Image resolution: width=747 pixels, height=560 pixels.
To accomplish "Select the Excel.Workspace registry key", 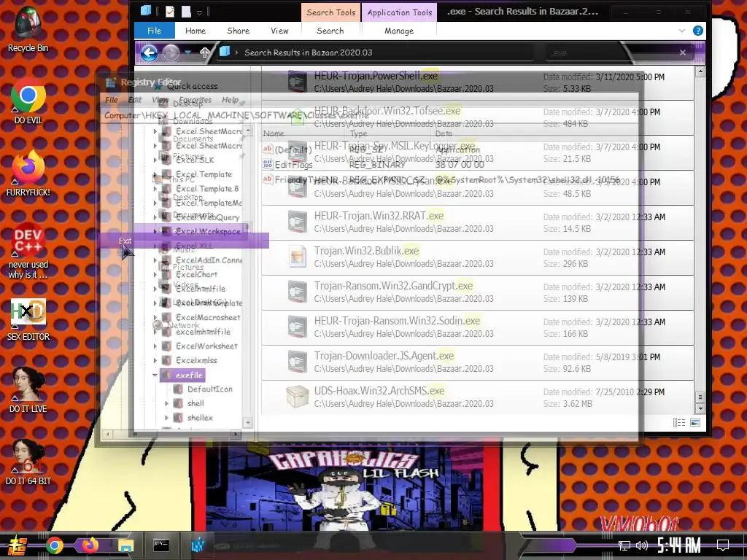I will tap(208, 231).
